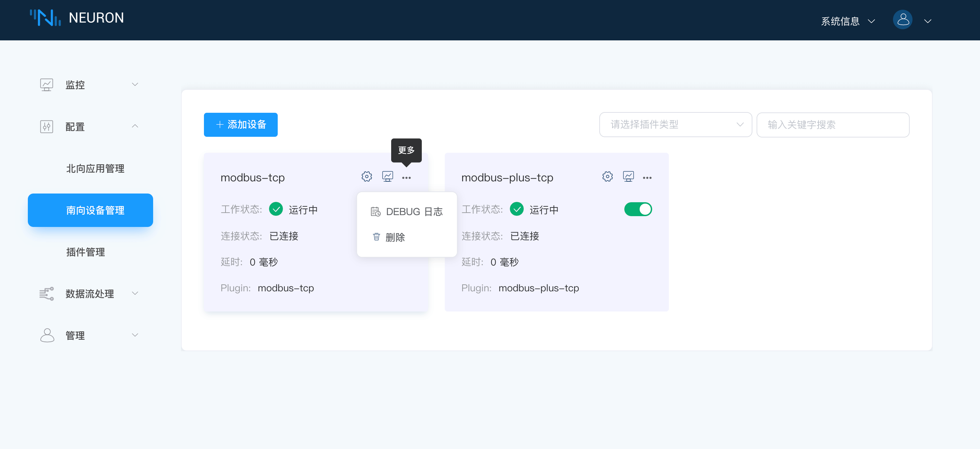Disable the modbus-plus-tcp running toggle
Image resolution: width=980 pixels, height=449 pixels.
tap(638, 209)
